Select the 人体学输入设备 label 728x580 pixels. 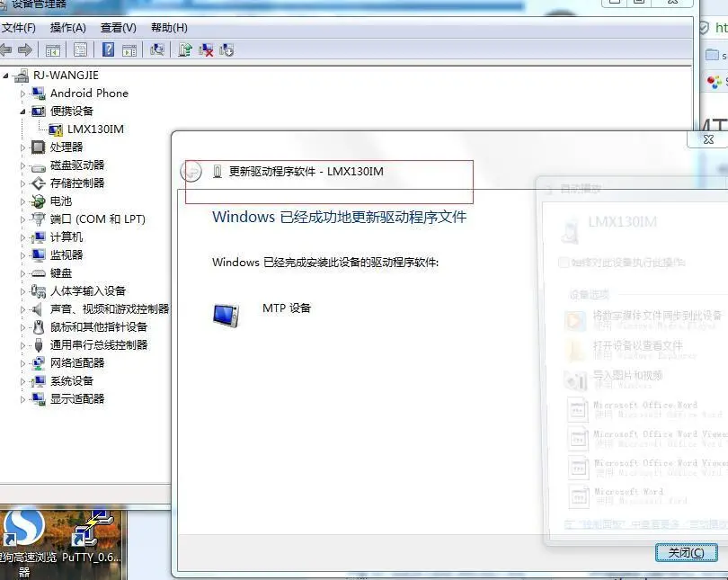click(x=88, y=291)
